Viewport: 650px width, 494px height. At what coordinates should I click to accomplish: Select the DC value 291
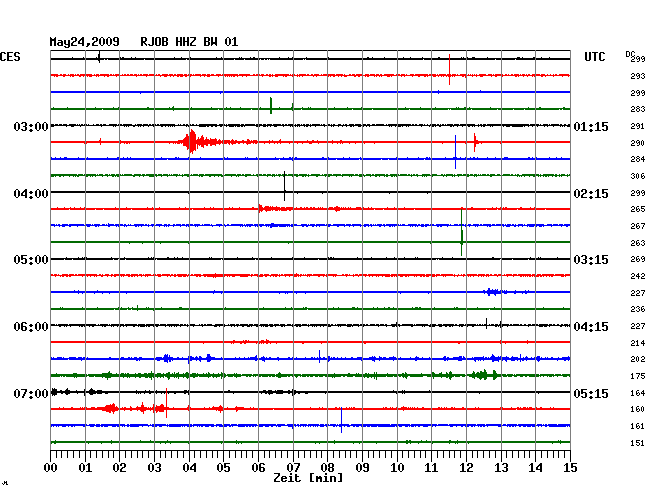[x=638, y=126]
